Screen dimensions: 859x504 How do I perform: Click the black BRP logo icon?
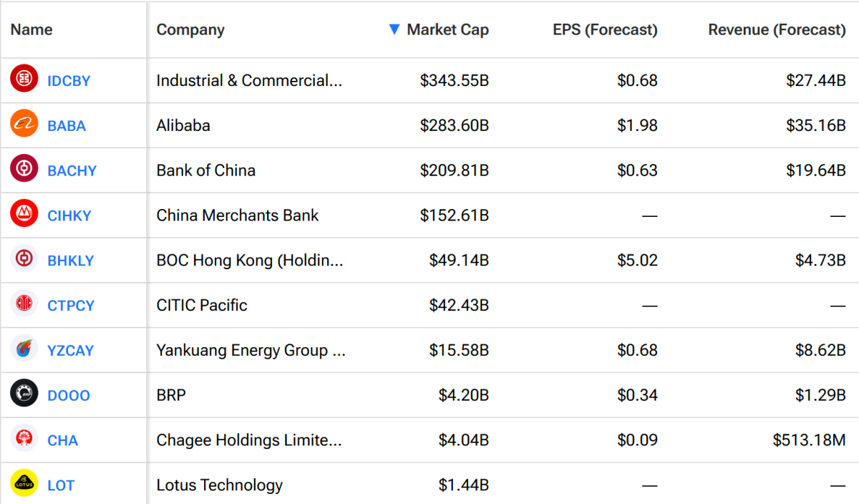pyautogui.click(x=24, y=394)
